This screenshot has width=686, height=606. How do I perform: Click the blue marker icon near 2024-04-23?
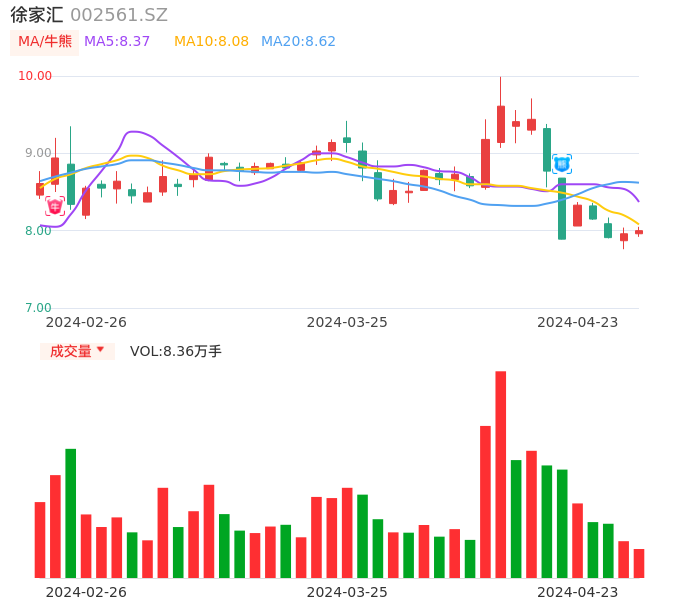[x=562, y=163]
